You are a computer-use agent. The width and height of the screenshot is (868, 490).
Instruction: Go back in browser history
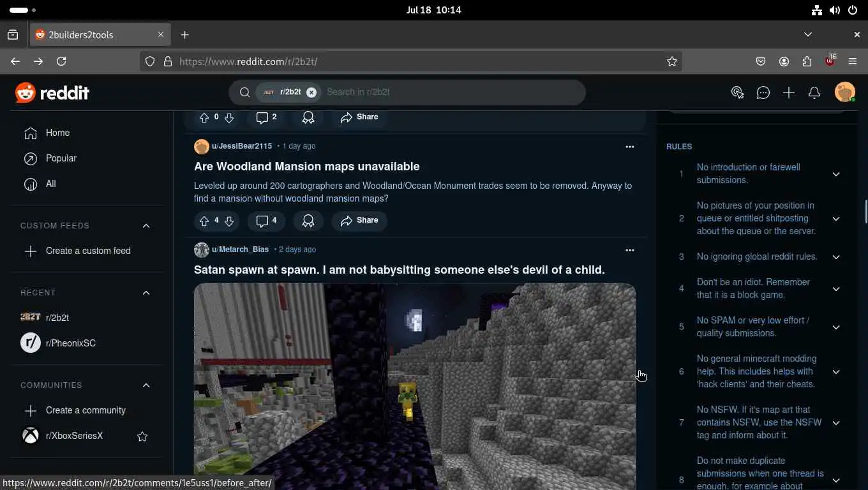point(15,61)
